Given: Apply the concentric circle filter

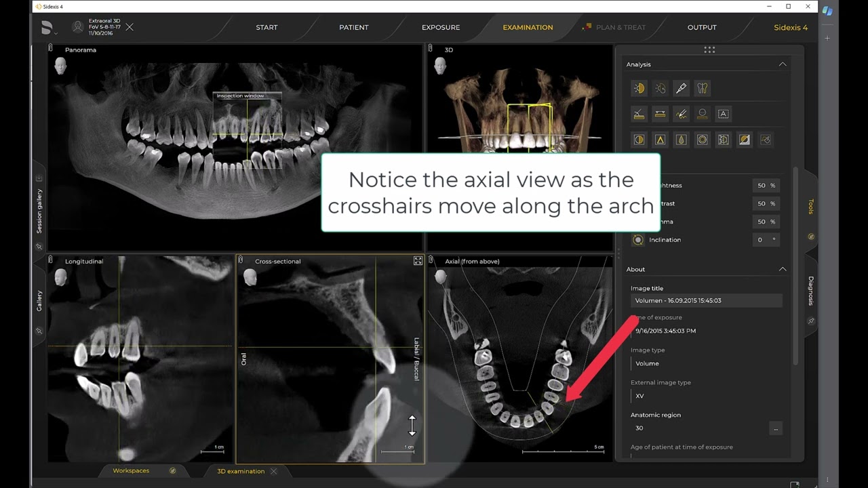Looking at the screenshot, I should coord(703,140).
